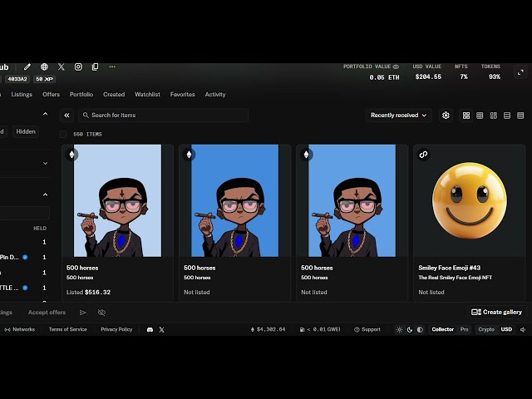This screenshot has height=399, width=532.
Task: Select Pro mode
Action: pos(464,329)
